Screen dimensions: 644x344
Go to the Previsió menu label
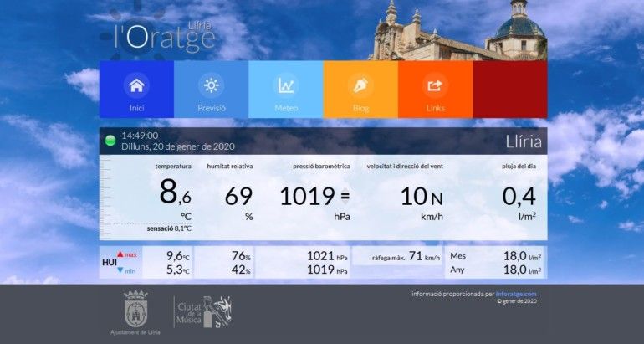212,108
